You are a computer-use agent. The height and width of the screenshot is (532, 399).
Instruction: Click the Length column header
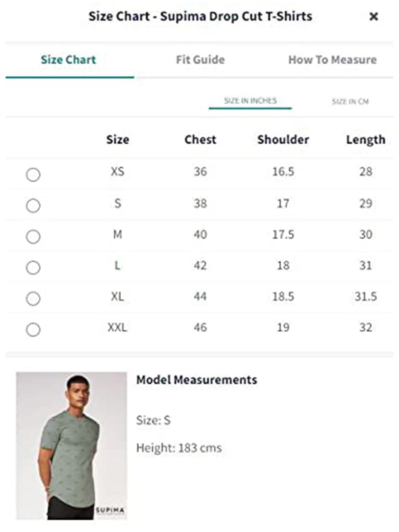point(365,140)
